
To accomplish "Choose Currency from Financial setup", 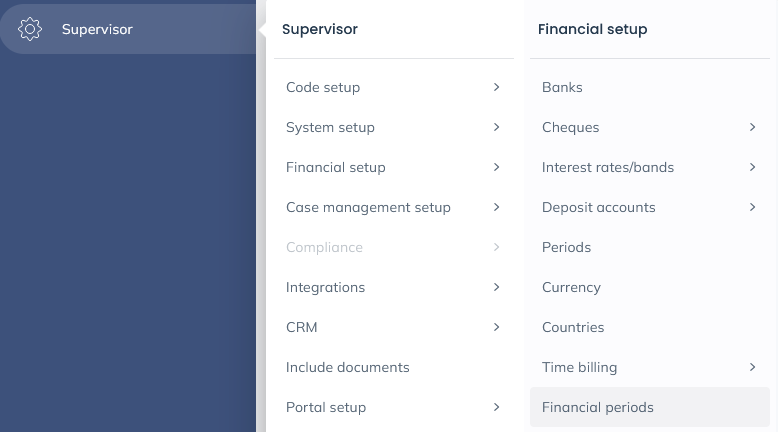I will [571, 287].
